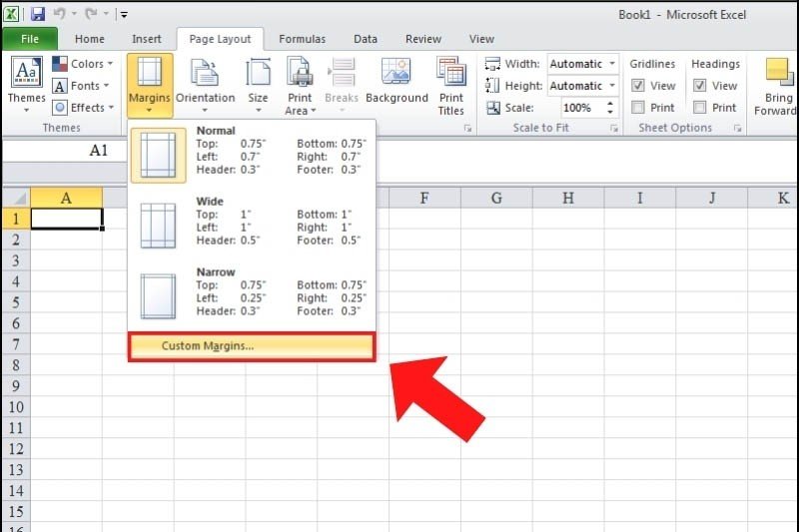799x532 pixels.
Task: Select row 15 header
Action: pos(16,511)
